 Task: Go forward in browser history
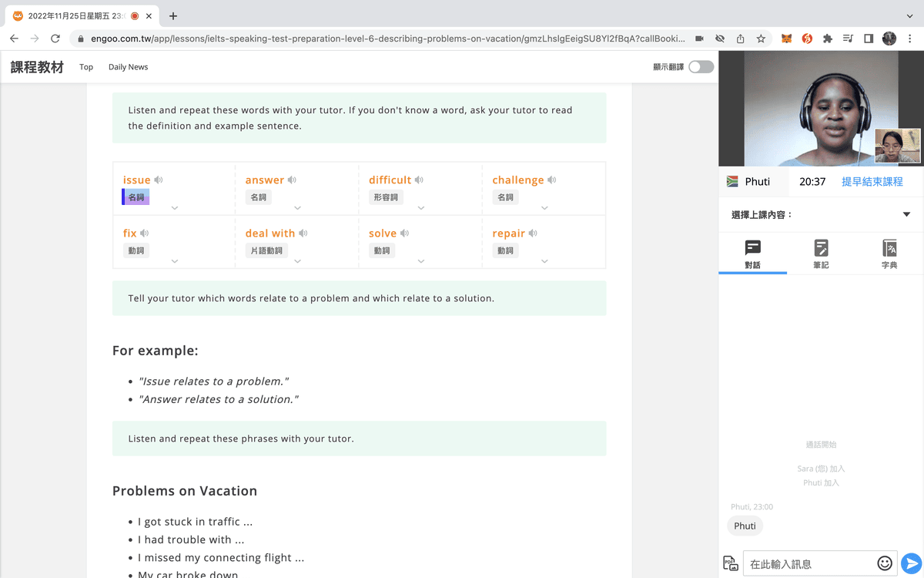click(x=35, y=39)
